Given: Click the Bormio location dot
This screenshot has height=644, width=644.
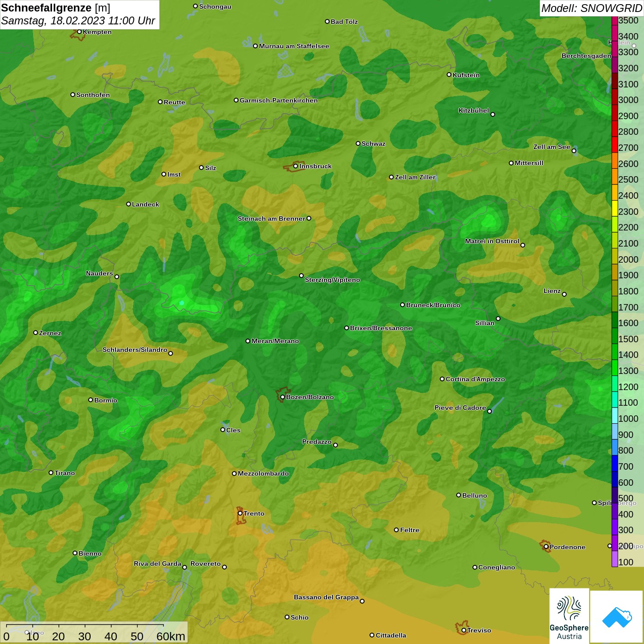Looking at the screenshot, I should point(91,400).
